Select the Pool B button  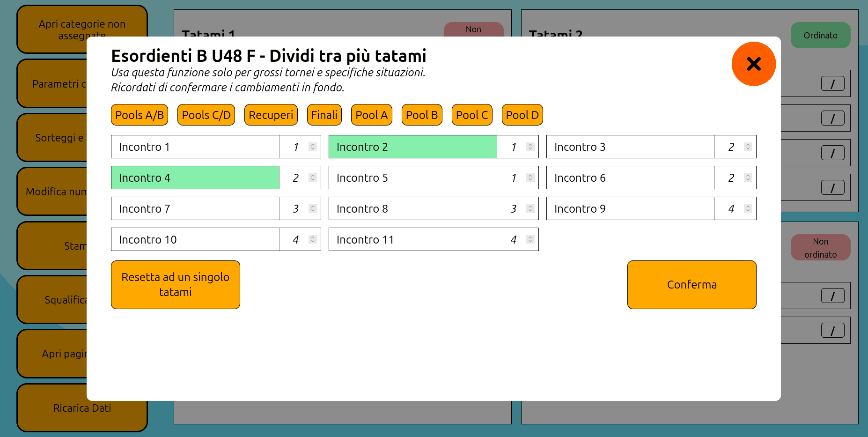(x=421, y=115)
